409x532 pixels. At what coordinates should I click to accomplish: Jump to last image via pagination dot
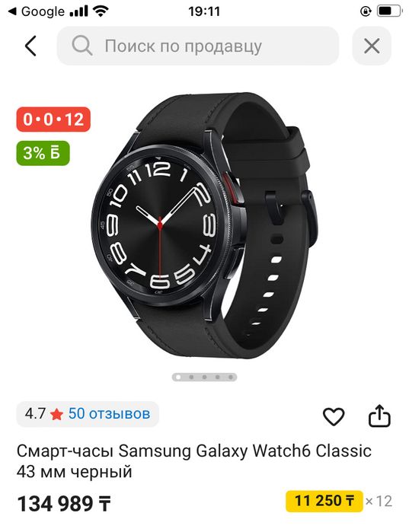coord(231,377)
